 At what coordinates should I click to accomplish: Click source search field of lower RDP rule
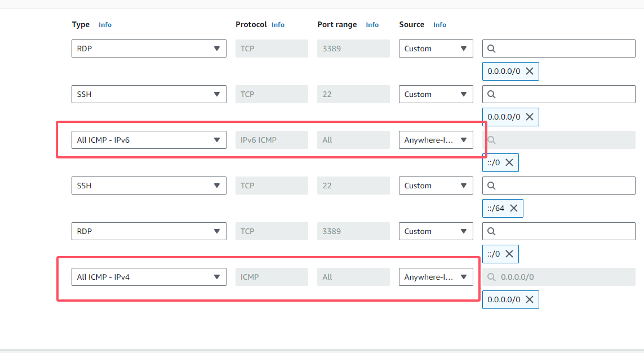[563, 231]
